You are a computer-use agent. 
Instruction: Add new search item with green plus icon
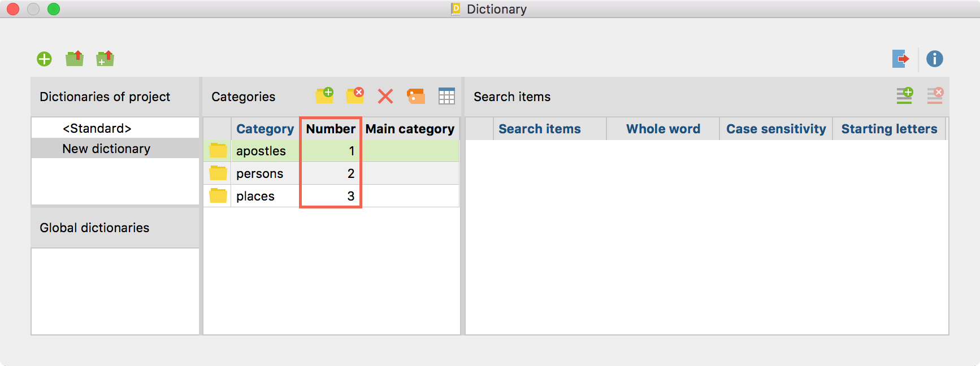905,95
